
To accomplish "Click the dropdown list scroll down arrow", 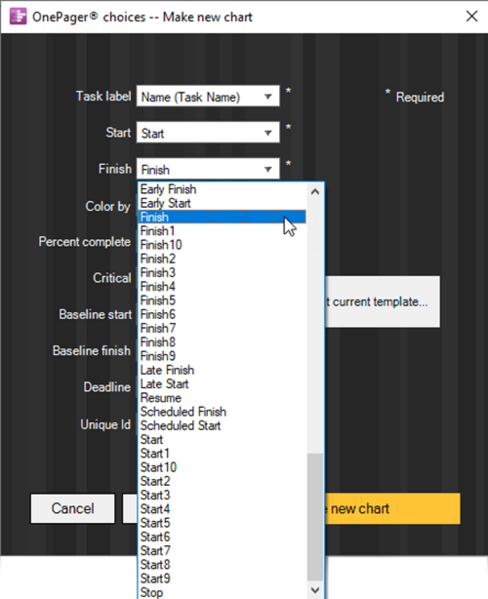I will 315,590.
